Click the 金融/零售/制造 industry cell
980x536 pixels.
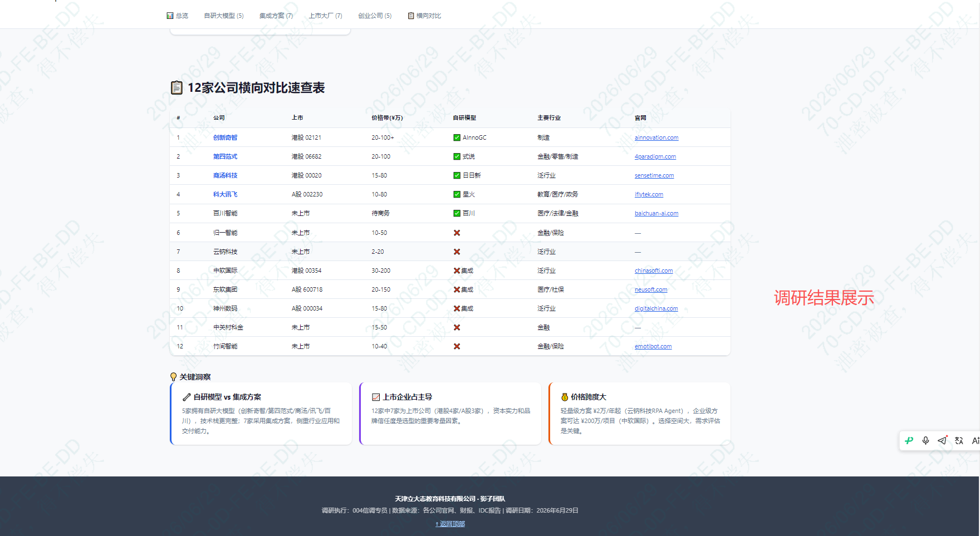pos(557,156)
